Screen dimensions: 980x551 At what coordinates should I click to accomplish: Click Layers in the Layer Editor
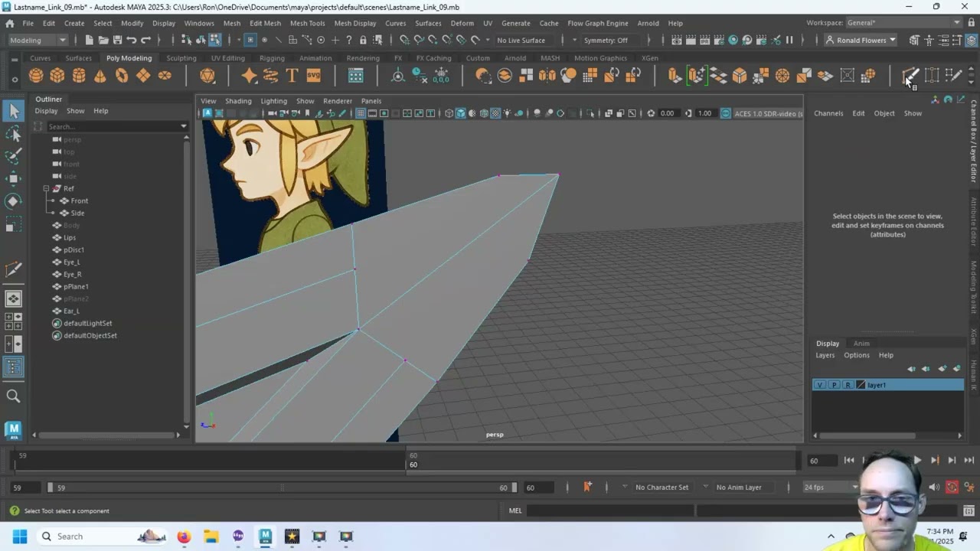[x=825, y=355]
